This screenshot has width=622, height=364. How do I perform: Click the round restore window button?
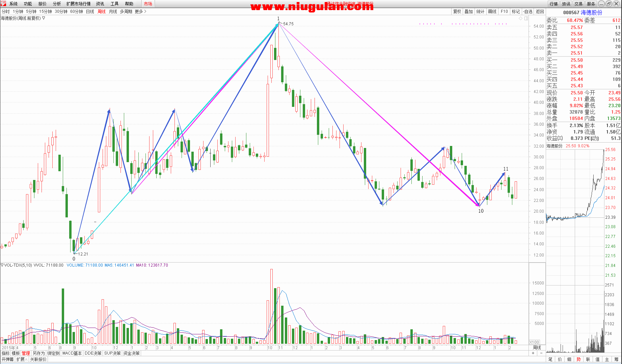(609, 4)
